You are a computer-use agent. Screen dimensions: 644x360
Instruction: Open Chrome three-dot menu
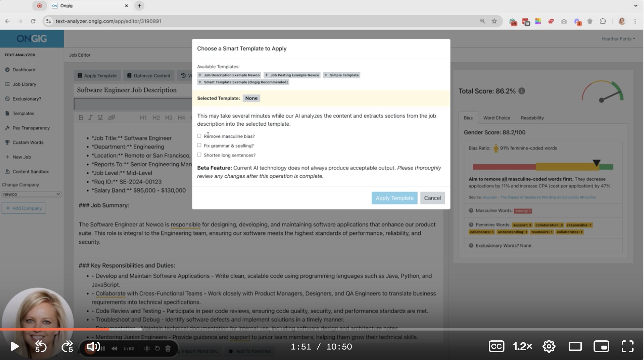click(635, 21)
